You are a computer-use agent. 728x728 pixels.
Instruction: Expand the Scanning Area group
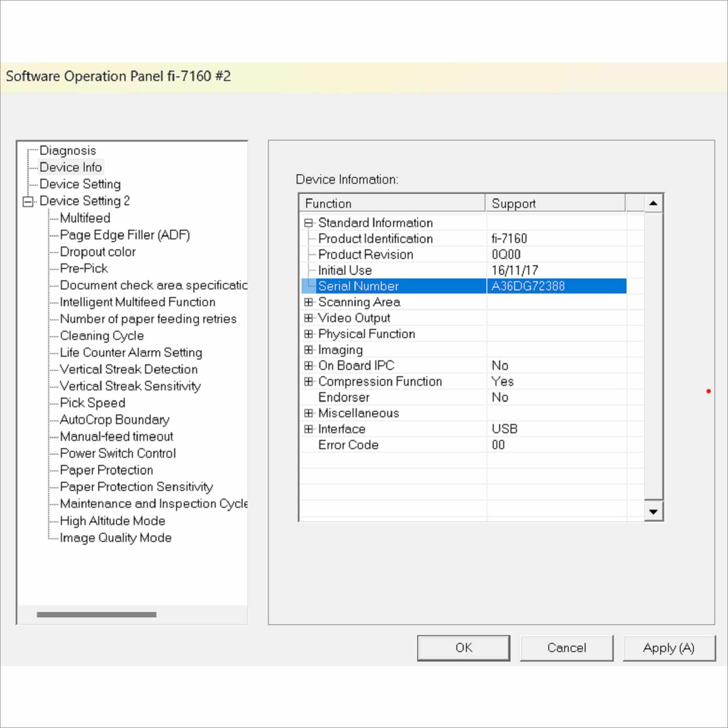[x=309, y=302]
